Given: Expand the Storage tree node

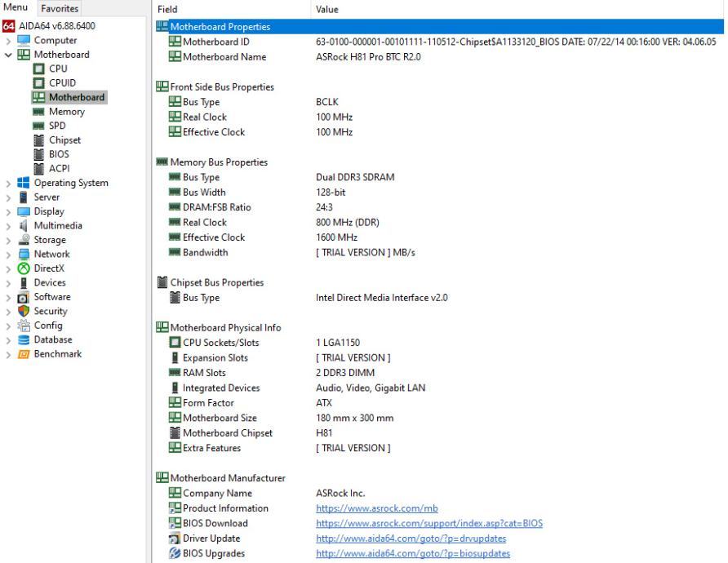Looking at the screenshot, I should coord(8,240).
